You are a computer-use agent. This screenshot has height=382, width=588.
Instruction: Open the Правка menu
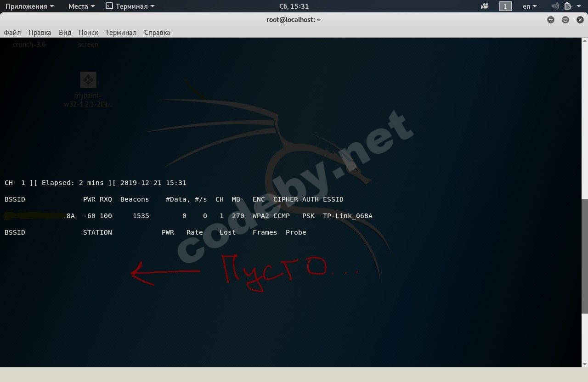40,33
